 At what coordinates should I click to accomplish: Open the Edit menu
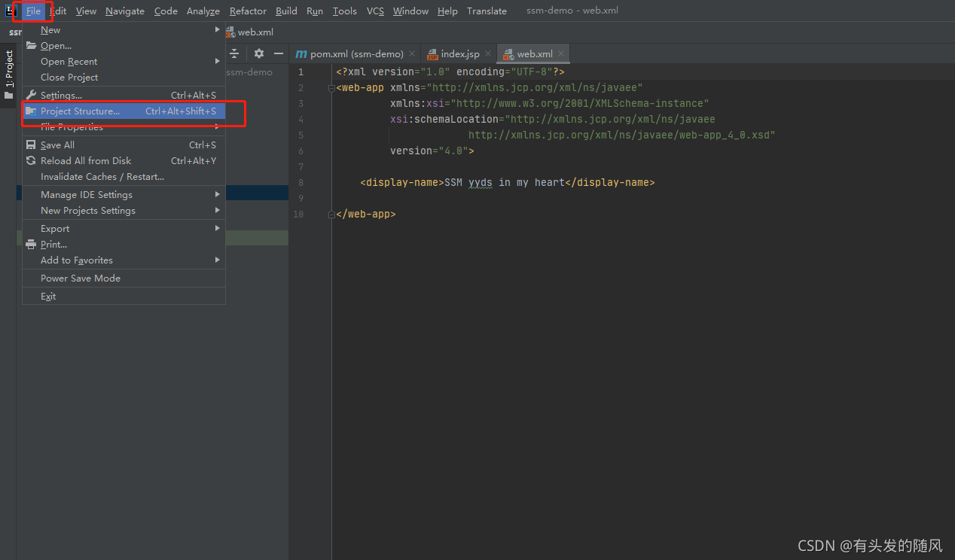tap(58, 11)
